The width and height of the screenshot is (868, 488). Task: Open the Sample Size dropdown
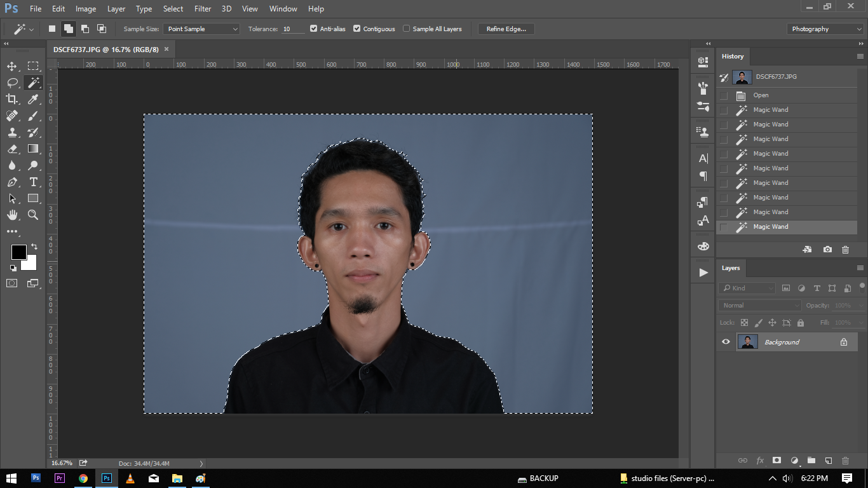[x=201, y=29]
